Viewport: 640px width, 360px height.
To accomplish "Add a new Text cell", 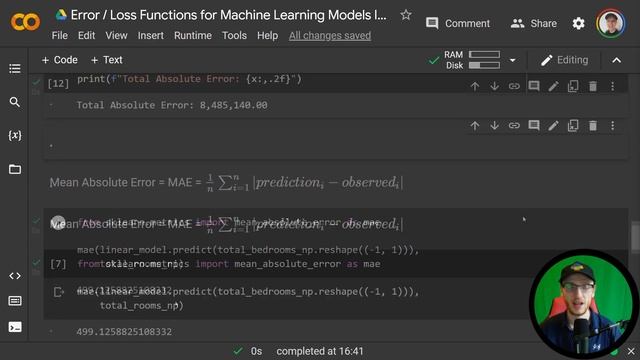I will 107,60.
